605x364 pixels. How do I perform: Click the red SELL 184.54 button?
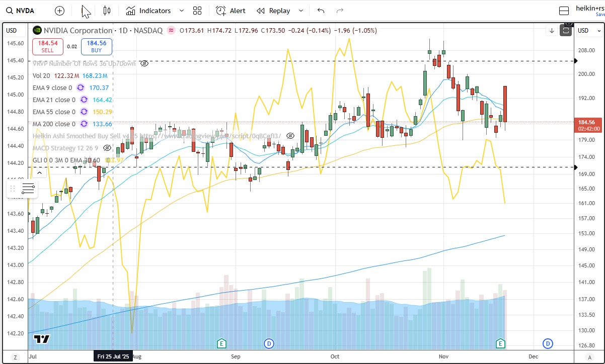[47, 47]
